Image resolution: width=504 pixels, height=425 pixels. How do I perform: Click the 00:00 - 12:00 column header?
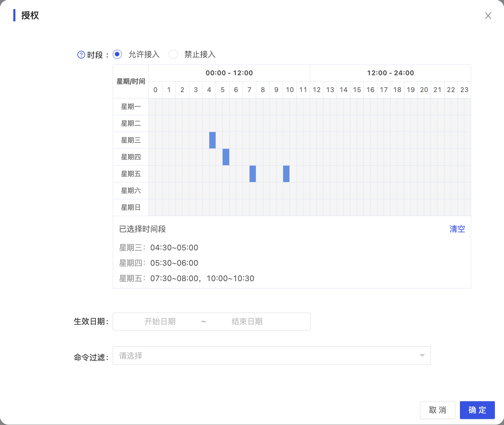coord(229,73)
